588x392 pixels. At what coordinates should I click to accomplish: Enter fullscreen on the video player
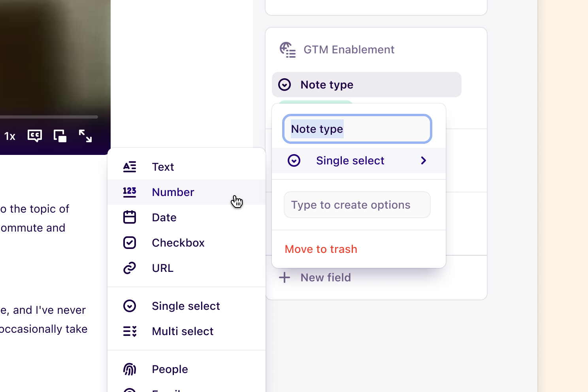pos(85,136)
